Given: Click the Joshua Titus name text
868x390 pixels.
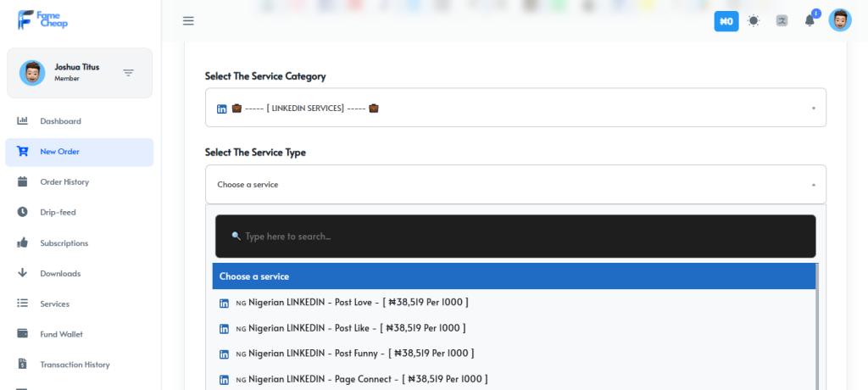Looking at the screenshot, I should tap(77, 67).
